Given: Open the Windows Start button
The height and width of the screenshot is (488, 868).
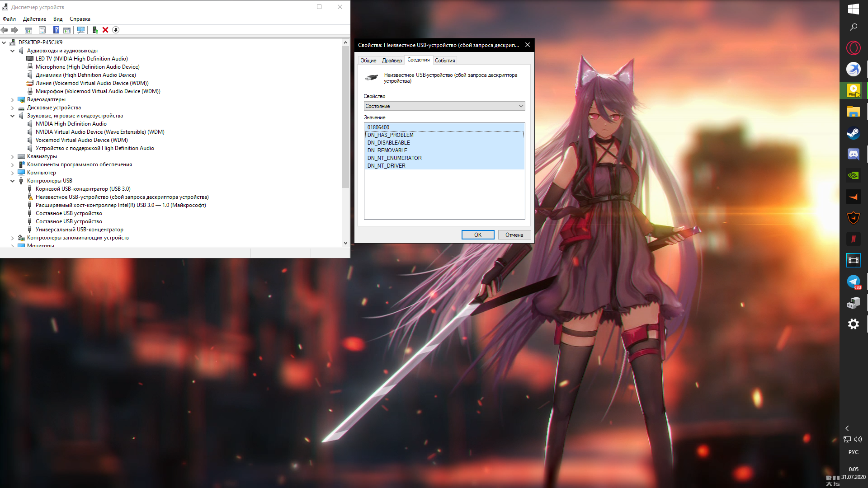Looking at the screenshot, I should click(854, 9).
